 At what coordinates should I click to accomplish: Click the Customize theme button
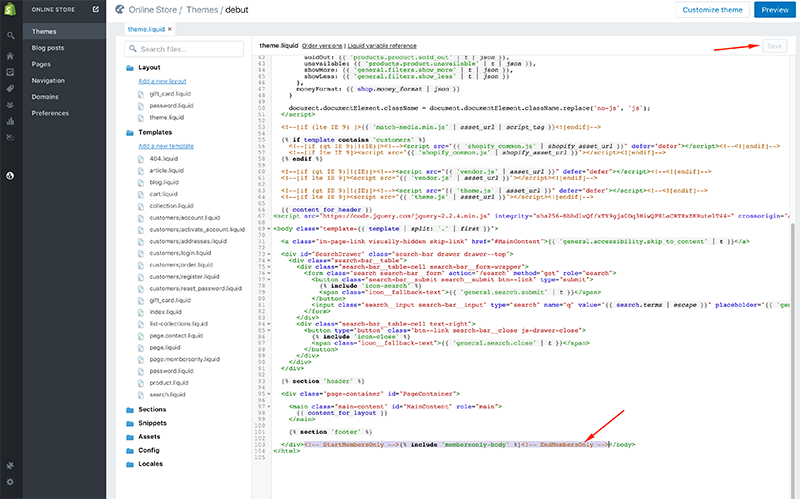pyautogui.click(x=712, y=10)
